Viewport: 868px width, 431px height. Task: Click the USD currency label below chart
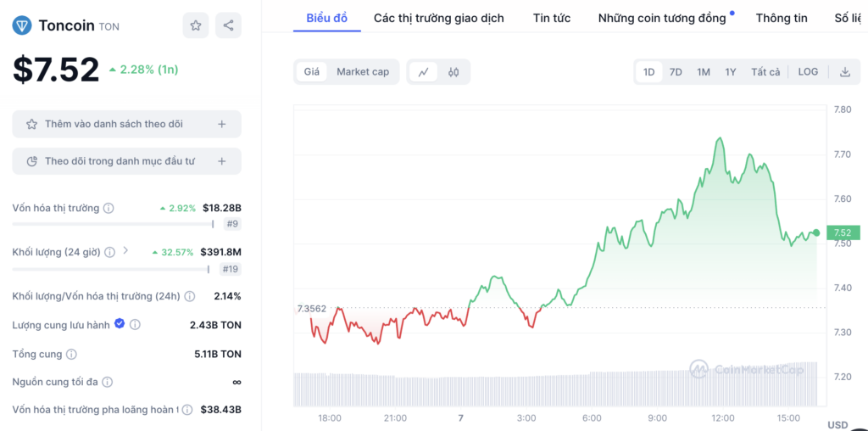click(x=837, y=425)
